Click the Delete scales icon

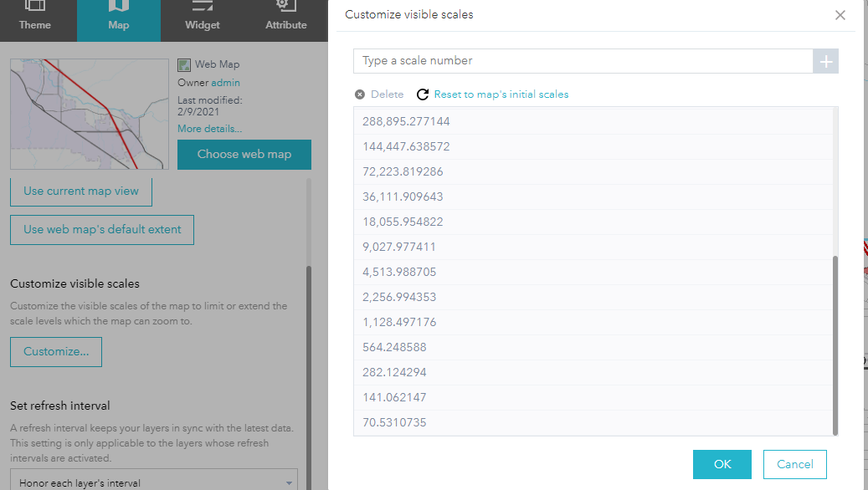[x=359, y=94]
